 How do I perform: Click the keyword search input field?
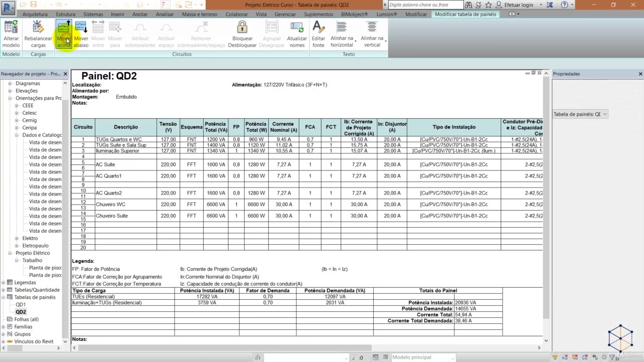click(426, 5)
